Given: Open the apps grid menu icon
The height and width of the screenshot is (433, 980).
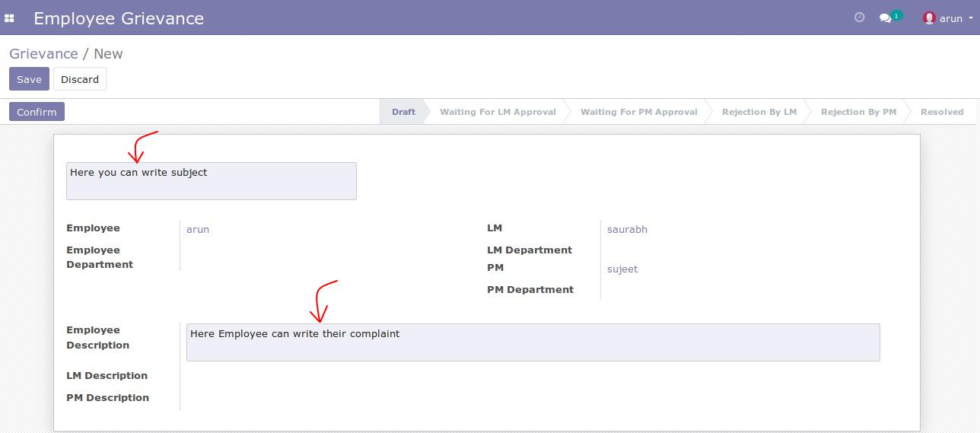Looking at the screenshot, I should [x=9, y=18].
